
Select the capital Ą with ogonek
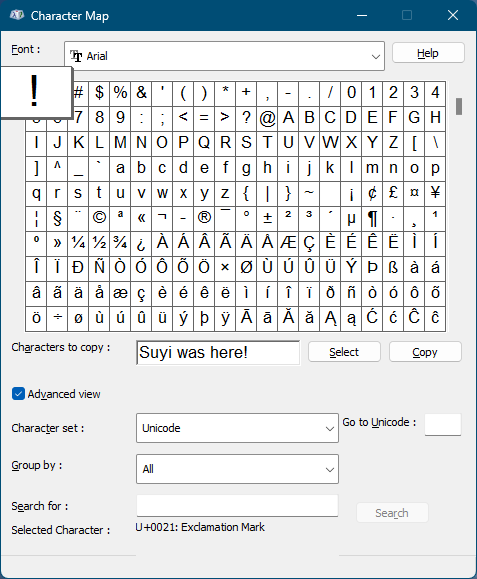coord(330,318)
